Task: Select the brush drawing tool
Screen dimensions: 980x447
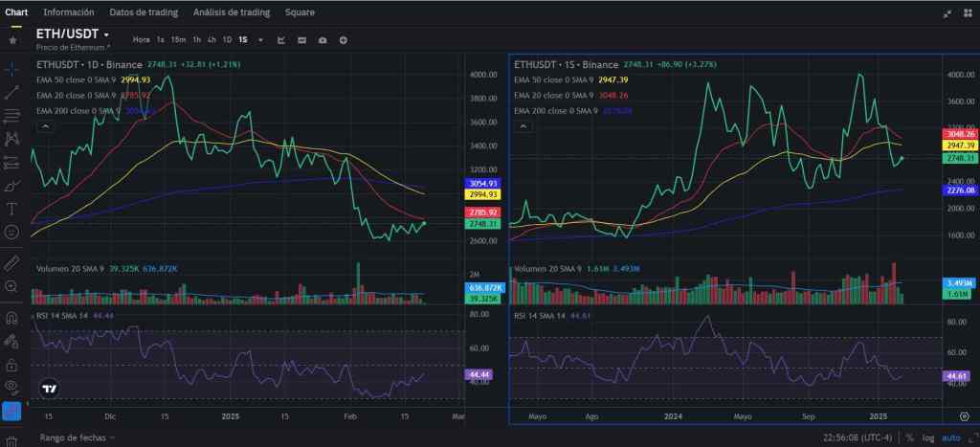Action: point(11,186)
